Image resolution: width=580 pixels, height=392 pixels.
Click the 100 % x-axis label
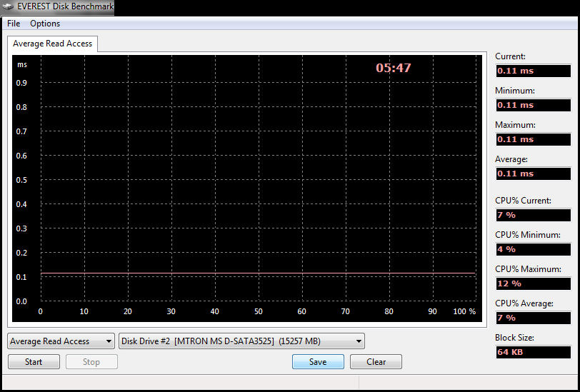(464, 311)
